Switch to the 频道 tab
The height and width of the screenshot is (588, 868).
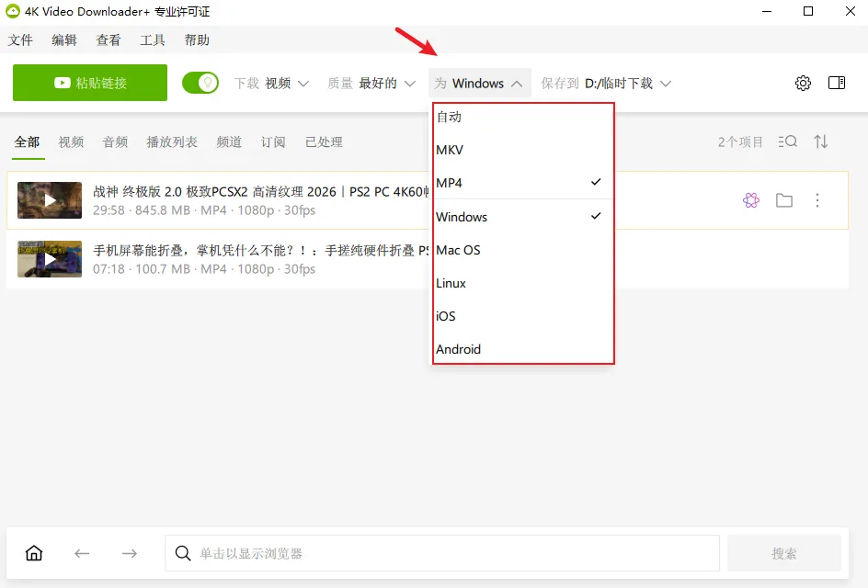(229, 142)
